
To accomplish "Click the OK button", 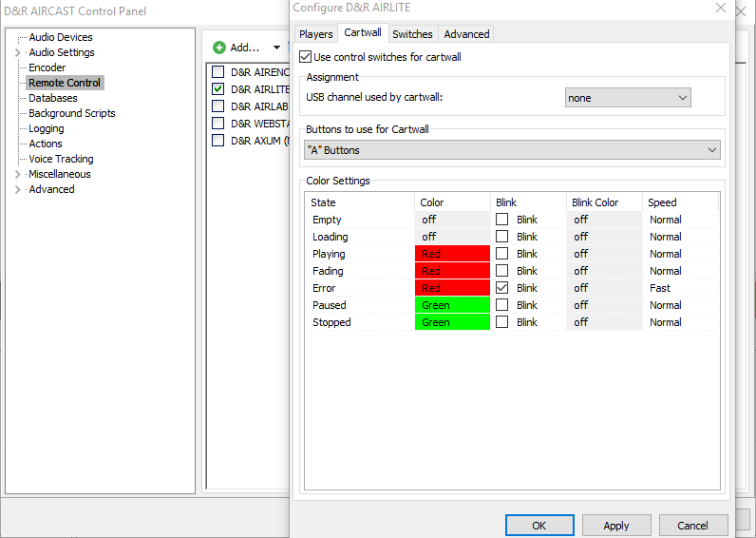I will [539, 526].
